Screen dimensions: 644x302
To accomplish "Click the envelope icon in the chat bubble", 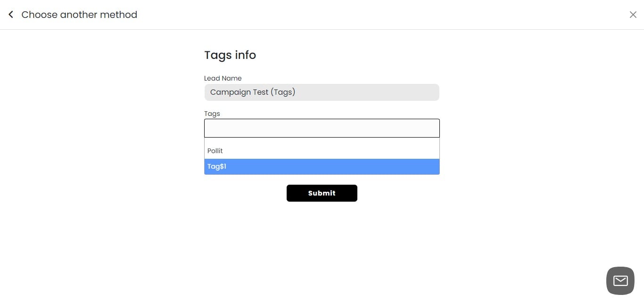I will 620,280.
